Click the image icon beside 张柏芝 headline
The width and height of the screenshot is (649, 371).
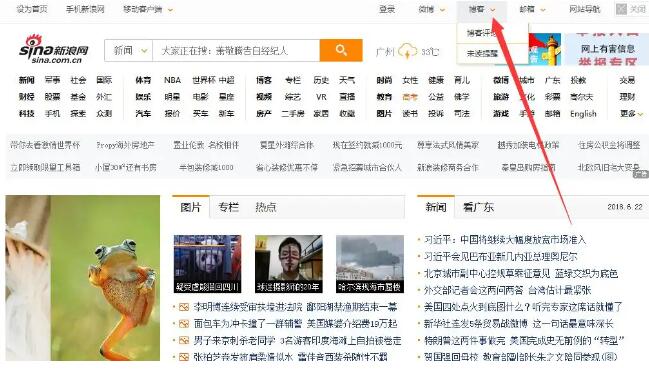click(x=184, y=357)
